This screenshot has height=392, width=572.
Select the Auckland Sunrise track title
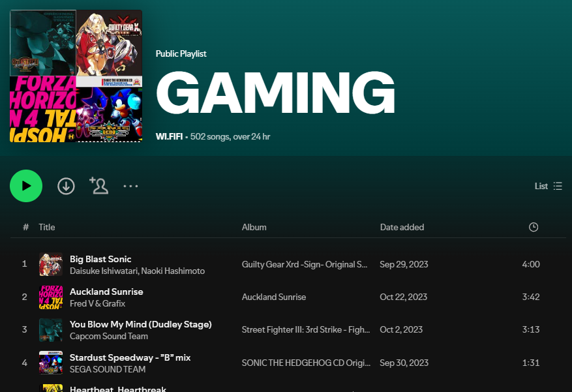(106, 292)
